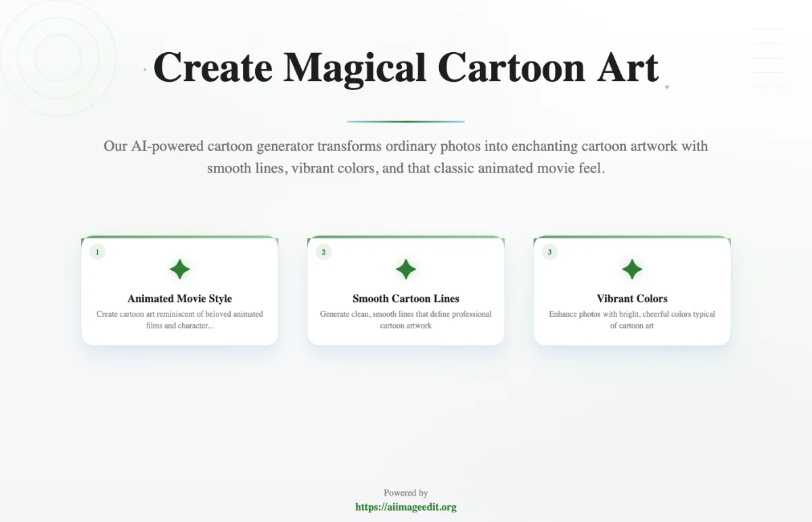Click the "Powered by" footer text
This screenshot has height=522, width=812.
[x=405, y=493]
